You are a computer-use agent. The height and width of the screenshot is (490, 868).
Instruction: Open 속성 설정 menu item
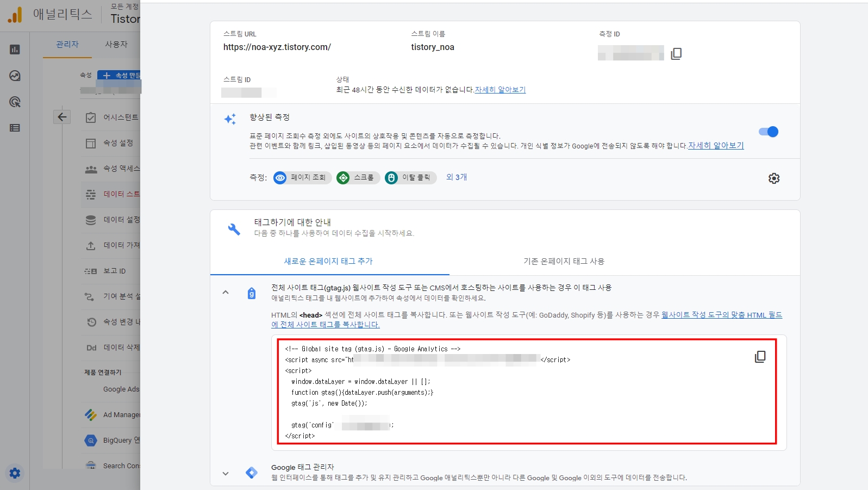coord(111,143)
